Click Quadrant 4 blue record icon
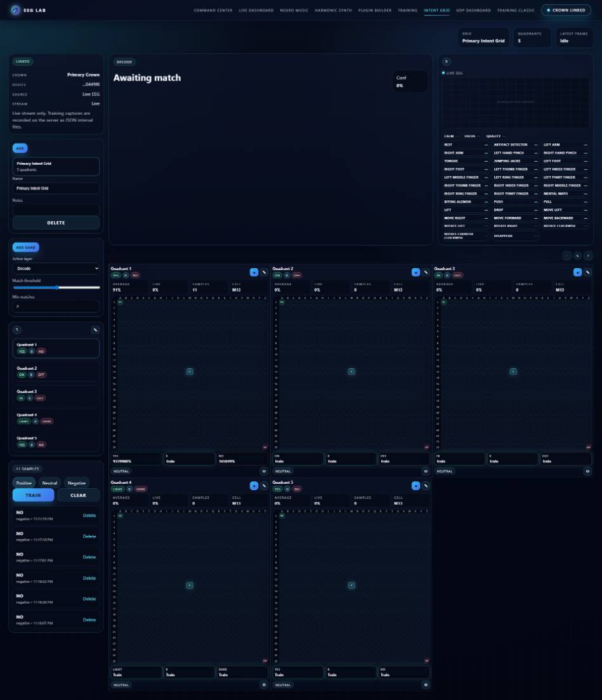The height and width of the screenshot is (700, 602). [254, 486]
